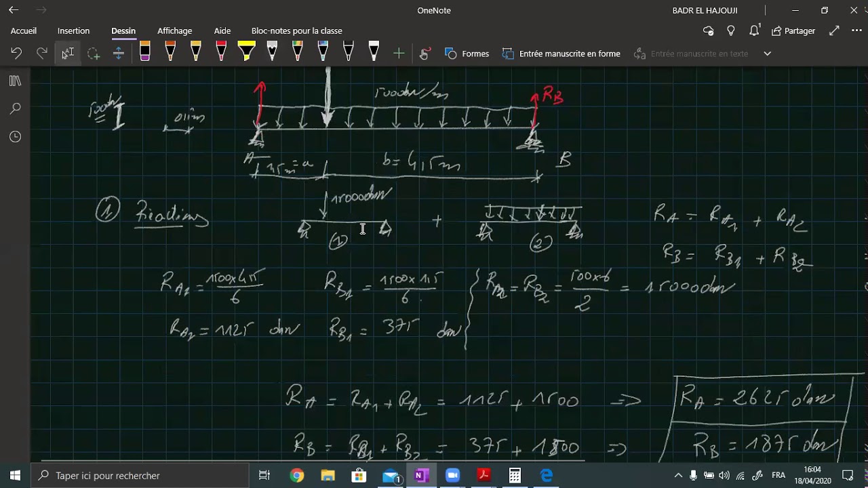The width and height of the screenshot is (868, 488).
Task: Expand the drawing ribbon overflow chevron
Action: (767, 54)
